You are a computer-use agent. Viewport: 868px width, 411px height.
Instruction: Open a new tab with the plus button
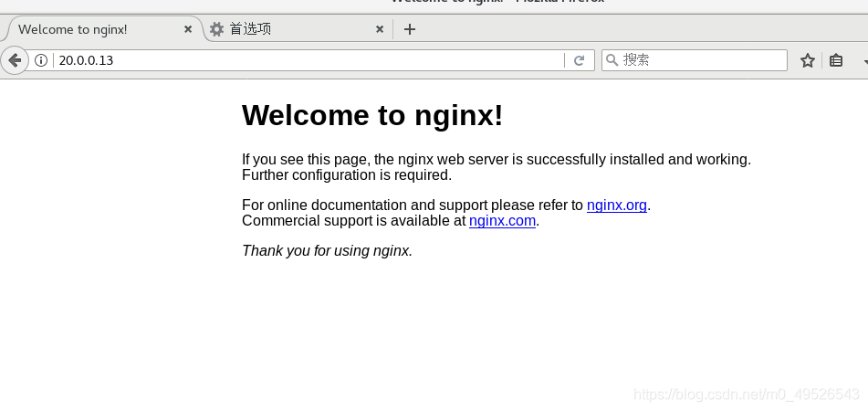[409, 29]
